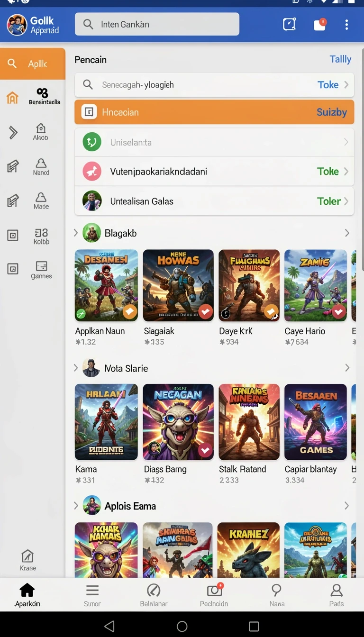Click the Siagaiak game title
Viewport: 364px width, 637px height.
(x=159, y=331)
